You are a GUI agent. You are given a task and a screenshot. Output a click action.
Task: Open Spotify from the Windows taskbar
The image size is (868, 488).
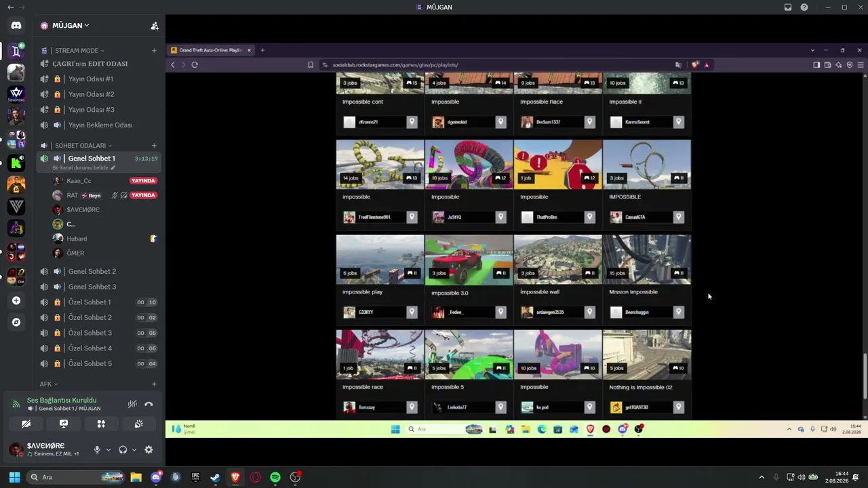pyautogui.click(x=275, y=477)
